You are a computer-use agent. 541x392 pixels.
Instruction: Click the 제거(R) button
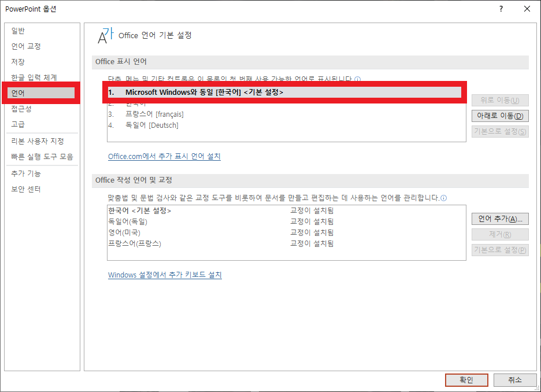pyautogui.click(x=500, y=234)
